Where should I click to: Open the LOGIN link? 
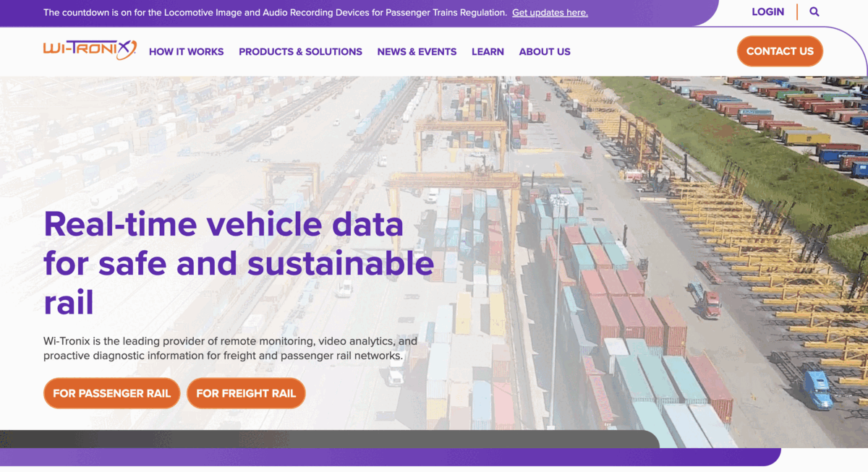[x=767, y=12]
